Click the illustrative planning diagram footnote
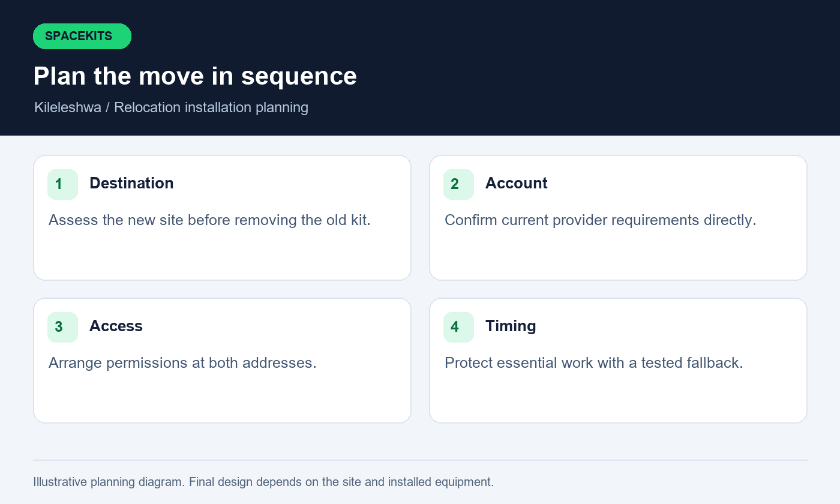The width and height of the screenshot is (840, 504). point(263,482)
